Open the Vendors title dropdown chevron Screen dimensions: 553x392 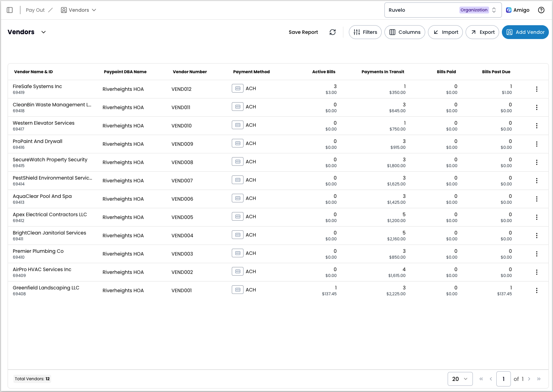(44, 32)
